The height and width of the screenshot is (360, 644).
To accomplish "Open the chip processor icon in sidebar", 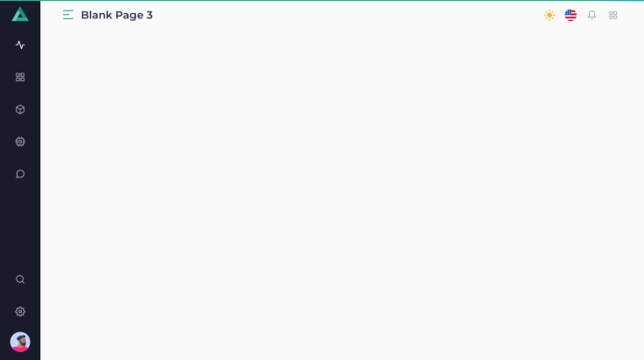I will [20, 142].
